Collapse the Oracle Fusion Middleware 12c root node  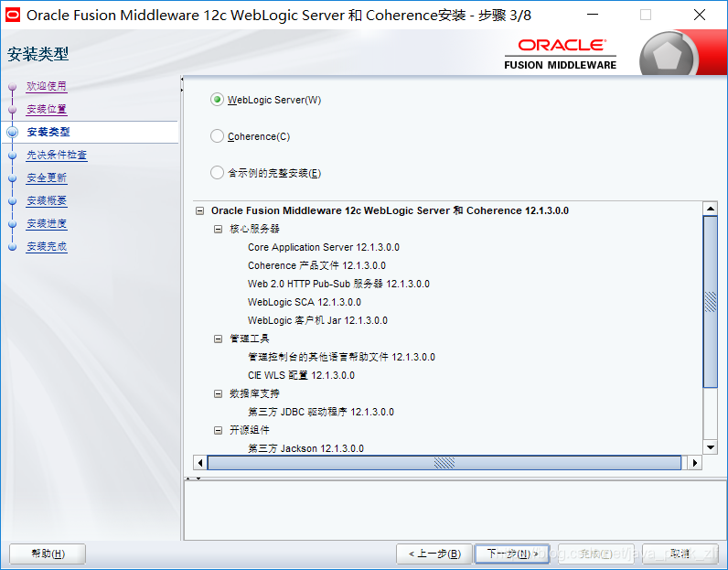click(199, 211)
